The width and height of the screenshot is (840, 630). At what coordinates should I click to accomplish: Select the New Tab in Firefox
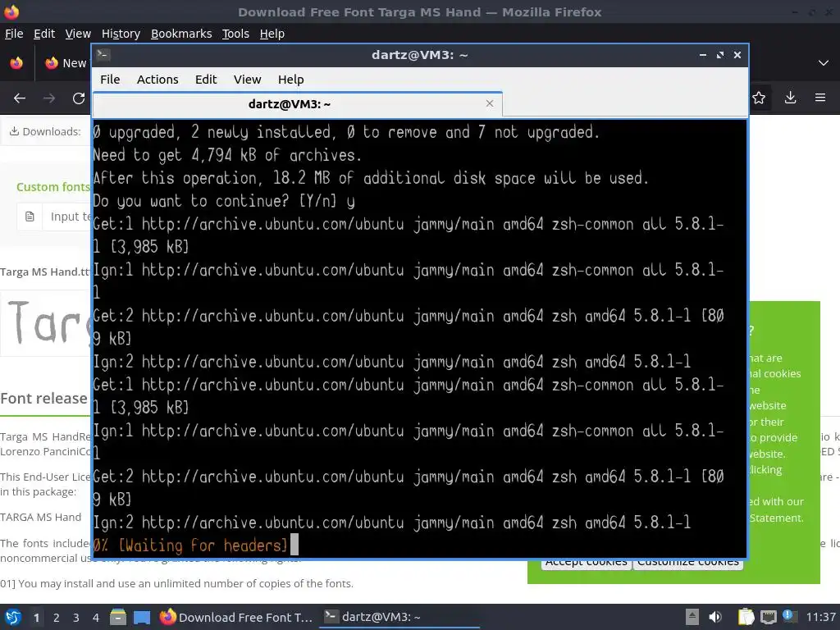click(66, 63)
